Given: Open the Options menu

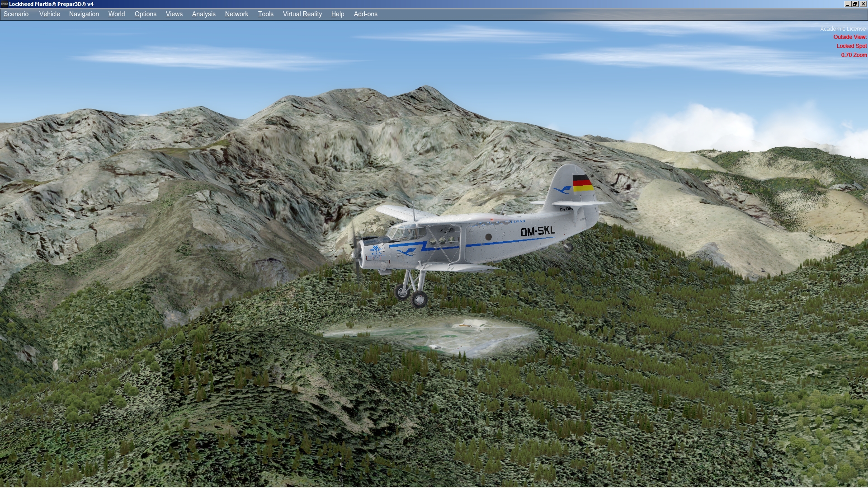Looking at the screenshot, I should (x=145, y=14).
